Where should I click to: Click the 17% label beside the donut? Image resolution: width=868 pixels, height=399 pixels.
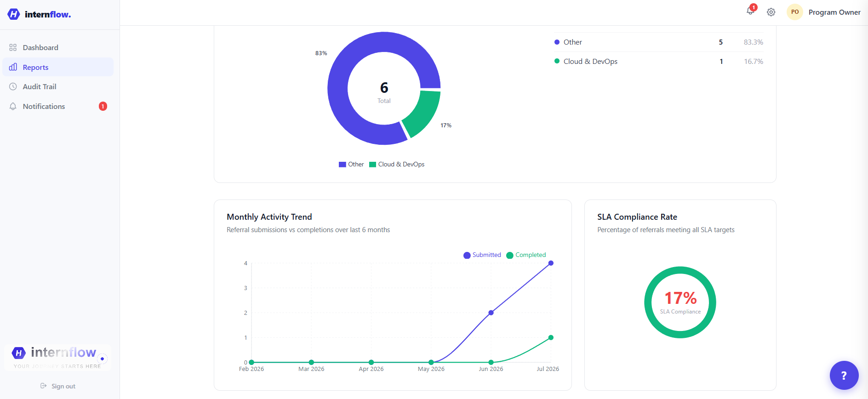coord(446,125)
